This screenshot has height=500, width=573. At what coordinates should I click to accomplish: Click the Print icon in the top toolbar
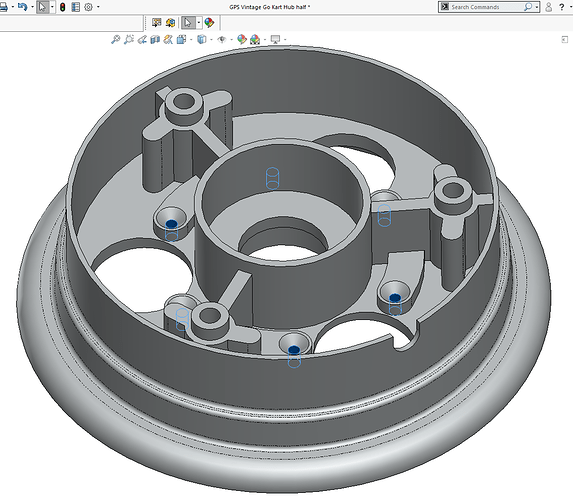4,7
